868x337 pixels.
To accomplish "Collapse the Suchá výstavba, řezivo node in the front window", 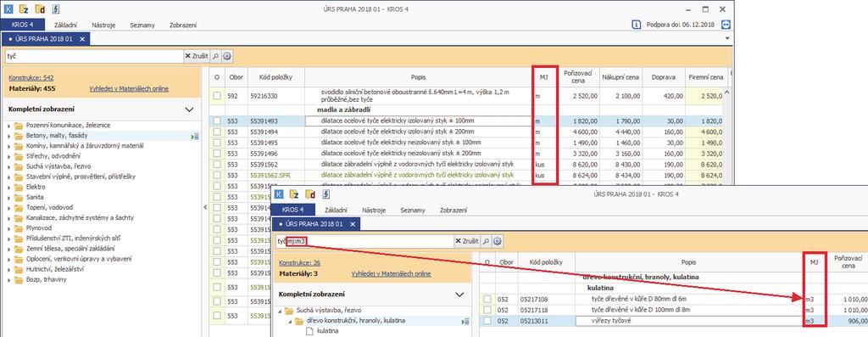I will point(280,311).
